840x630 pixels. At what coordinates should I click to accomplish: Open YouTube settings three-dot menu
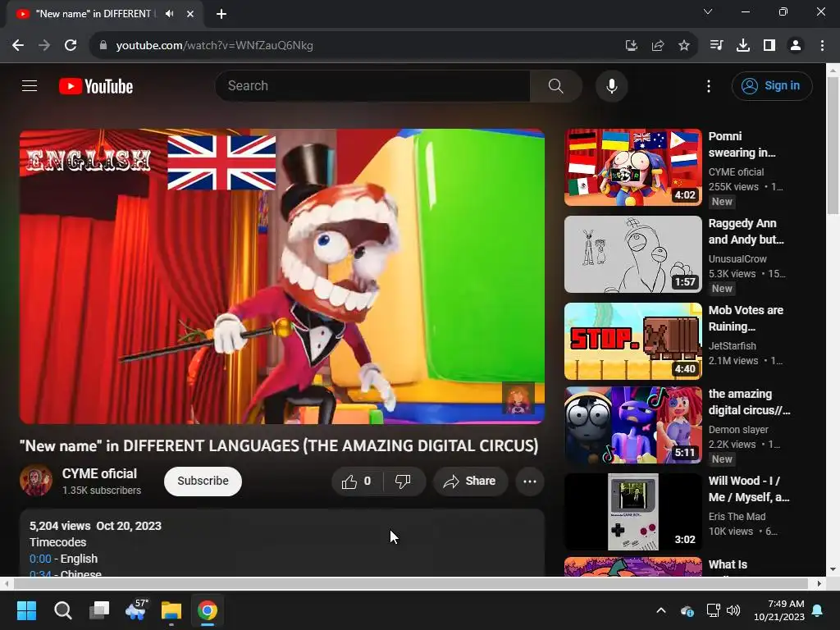click(708, 86)
